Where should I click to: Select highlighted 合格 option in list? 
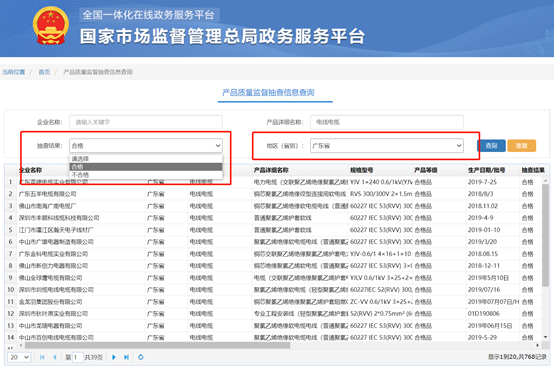(146, 167)
